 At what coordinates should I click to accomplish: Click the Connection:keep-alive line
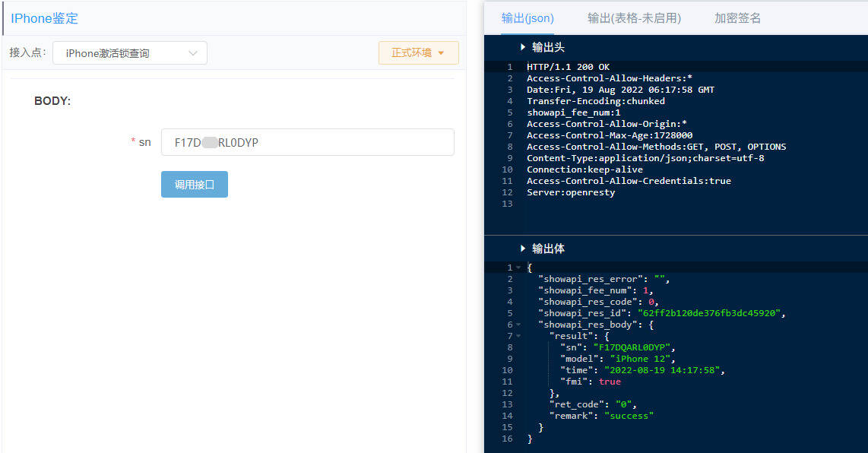584,169
